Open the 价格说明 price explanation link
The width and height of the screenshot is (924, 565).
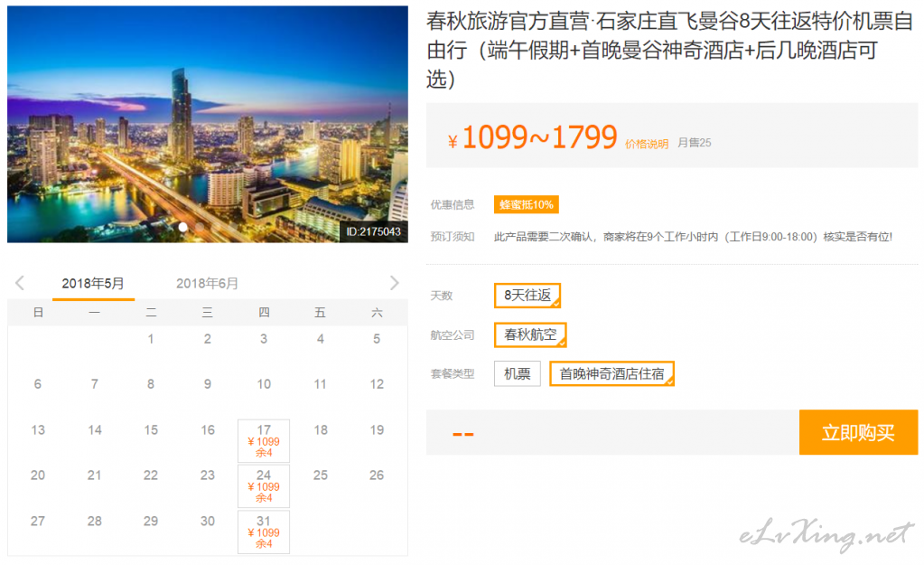[x=647, y=144]
